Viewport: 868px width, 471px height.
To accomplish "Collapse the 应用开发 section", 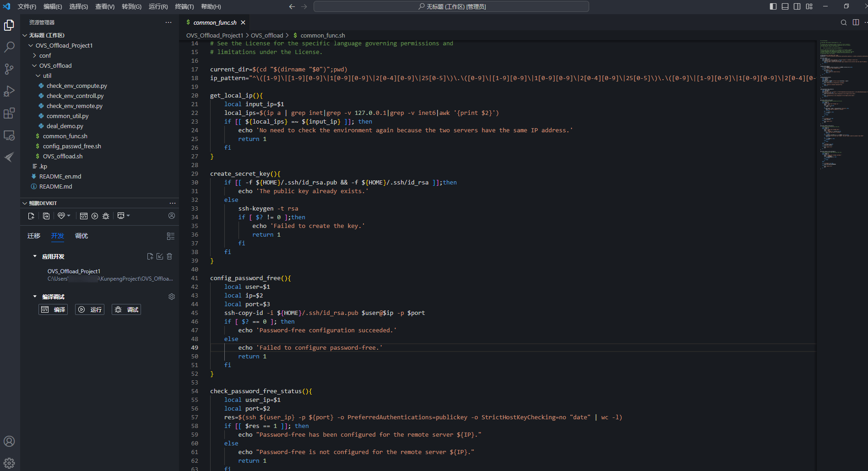I will click(x=35, y=256).
